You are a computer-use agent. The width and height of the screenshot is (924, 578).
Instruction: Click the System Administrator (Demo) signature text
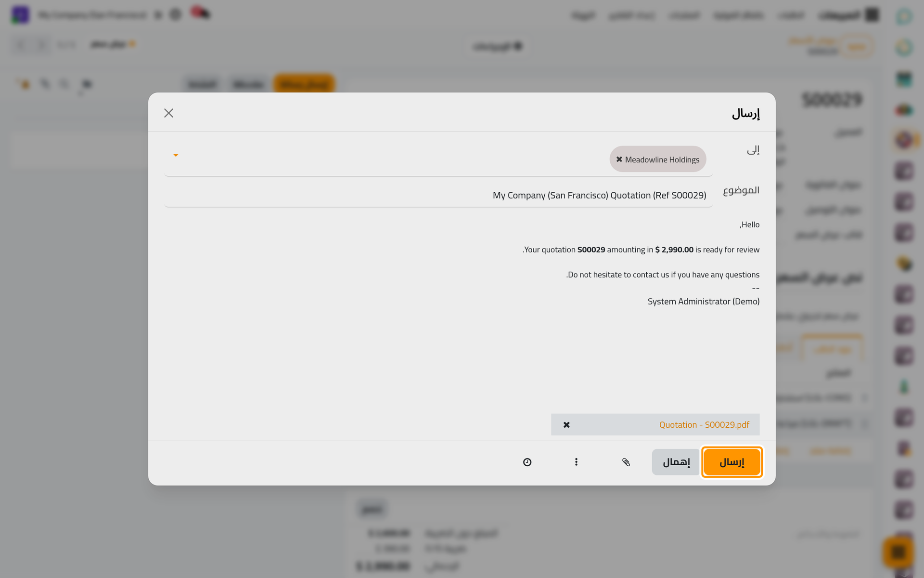pos(704,302)
